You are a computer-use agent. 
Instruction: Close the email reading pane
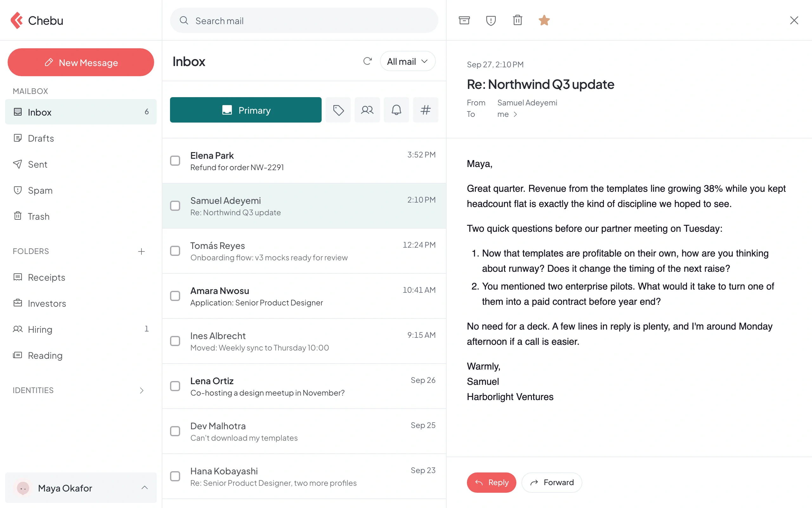pyautogui.click(x=794, y=20)
